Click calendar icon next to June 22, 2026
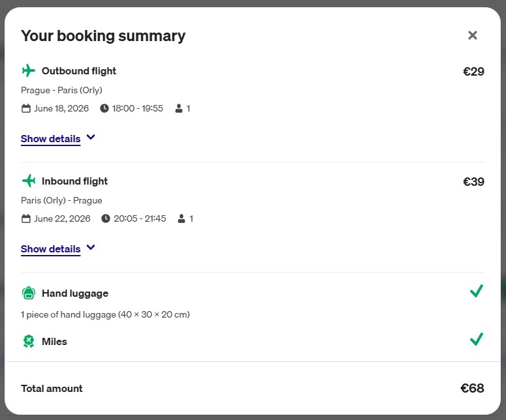 coord(26,218)
